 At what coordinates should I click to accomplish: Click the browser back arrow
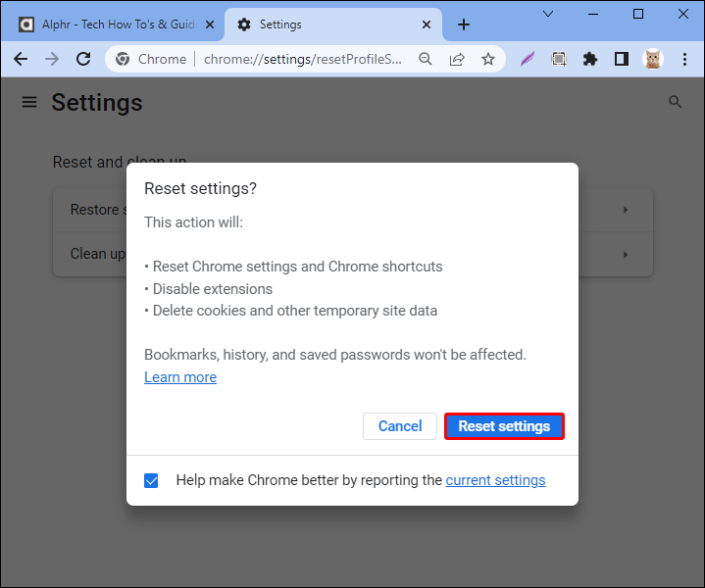(21, 59)
